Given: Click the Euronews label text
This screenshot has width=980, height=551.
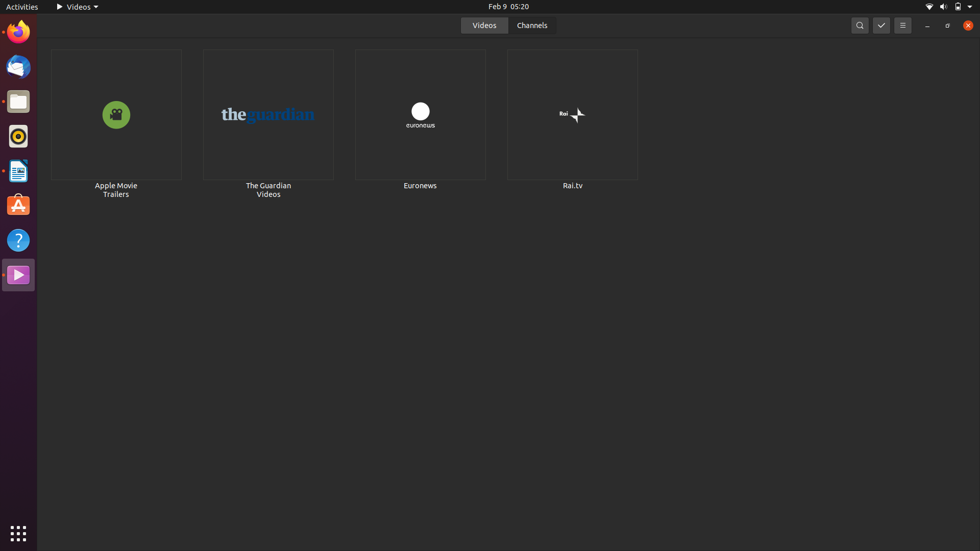Looking at the screenshot, I should [x=420, y=186].
